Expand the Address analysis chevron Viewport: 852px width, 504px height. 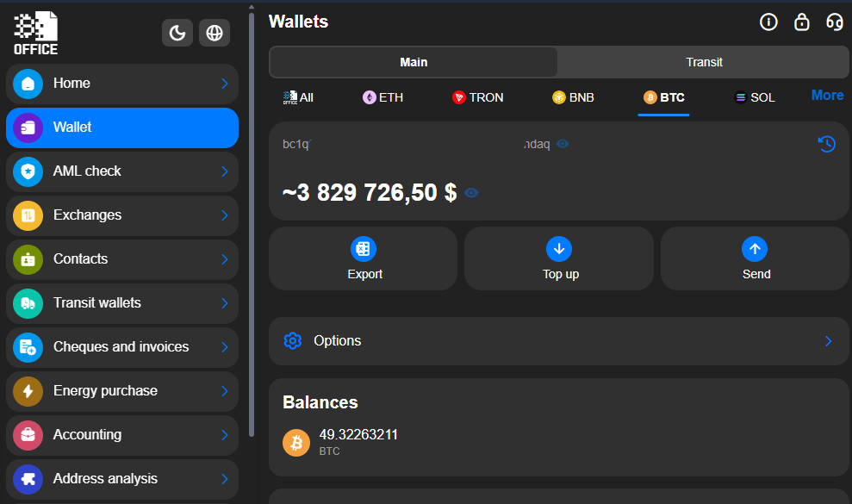pyautogui.click(x=224, y=480)
